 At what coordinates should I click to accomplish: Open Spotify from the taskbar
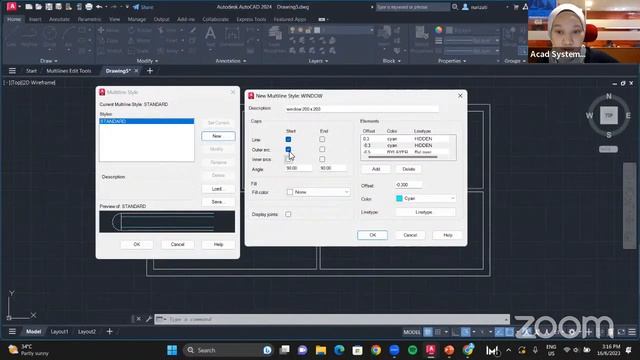pyautogui.click(x=413, y=350)
